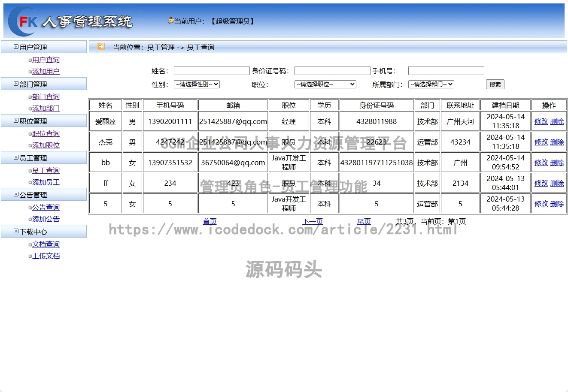Go to 下一页 of the results
Image resolution: width=568 pixels, height=392 pixels.
313,221
